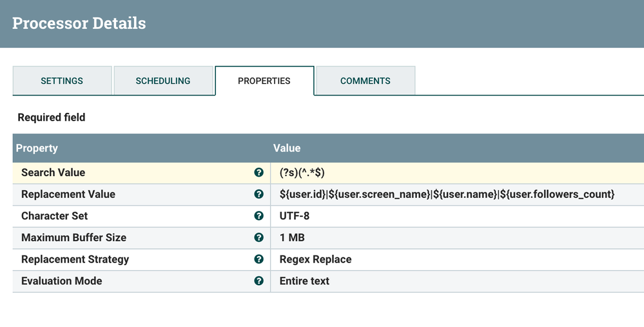Click help icon beside Replacement Value

[x=259, y=194]
